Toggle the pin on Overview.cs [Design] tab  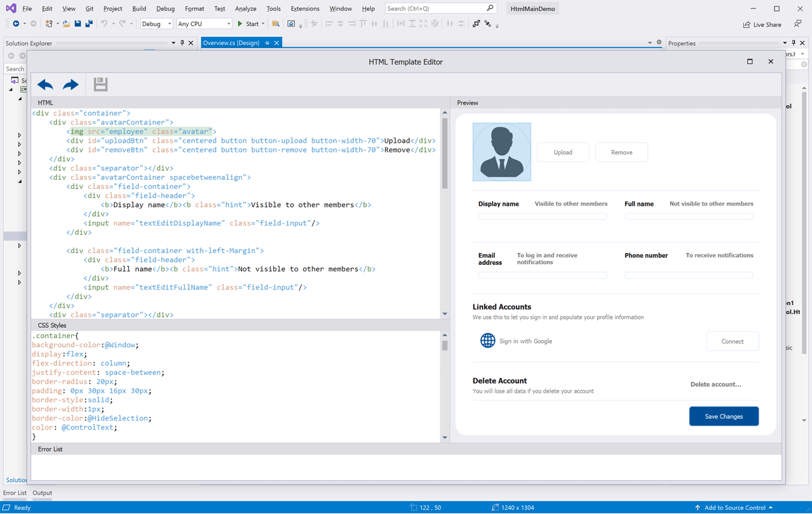pos(267,43)
